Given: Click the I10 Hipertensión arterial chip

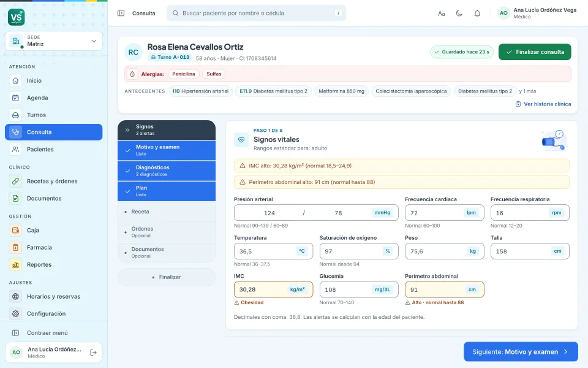Looking at the screenshot, I should (x=201, y=91).
